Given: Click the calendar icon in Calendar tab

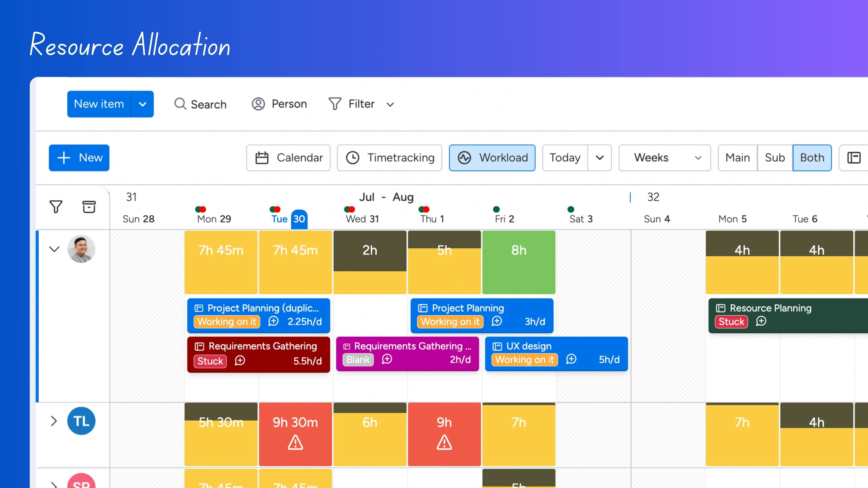Looking at the screenshot, I should click(262, 158).
